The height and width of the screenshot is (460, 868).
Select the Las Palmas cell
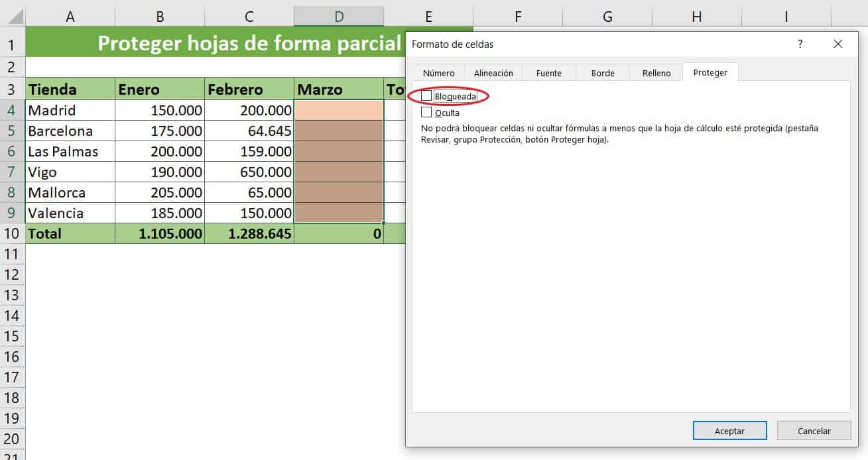click(x=70, y=151)
